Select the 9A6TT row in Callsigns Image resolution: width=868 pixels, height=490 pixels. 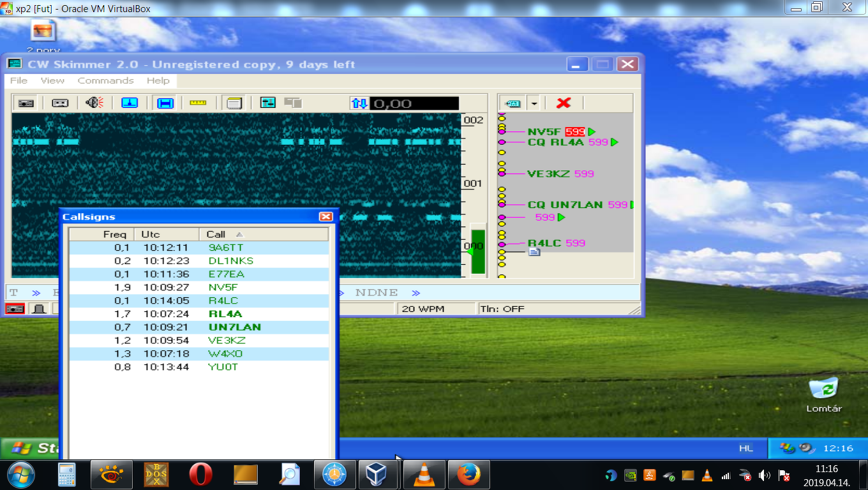199,248
